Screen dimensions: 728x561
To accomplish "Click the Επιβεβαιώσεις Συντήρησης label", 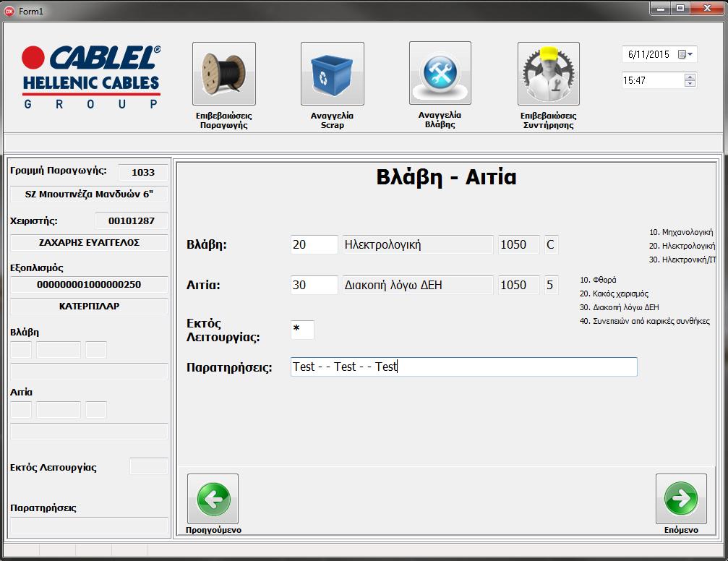I will tap(548, 120).
